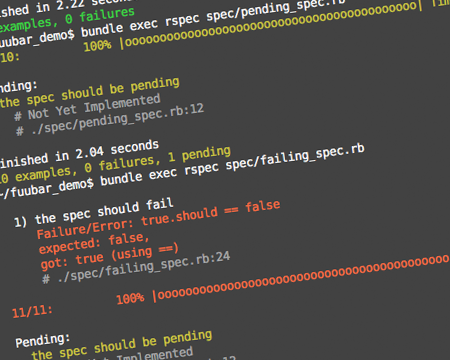Click the bottom "the spec should be pending" line
450x360 pixels.
pyautogui.click(x=122, y=345)
